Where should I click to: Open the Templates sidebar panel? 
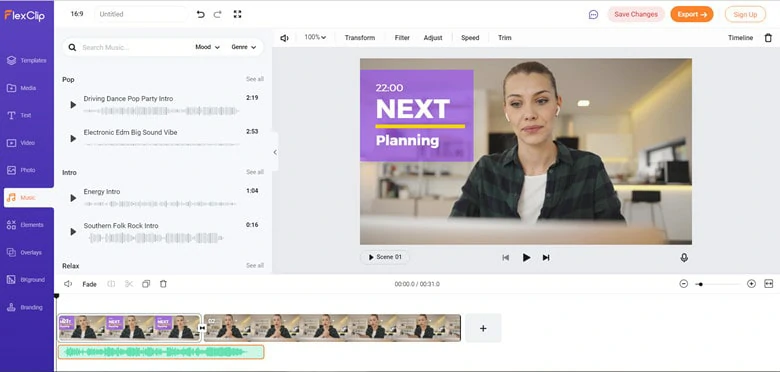pos(27,61)
